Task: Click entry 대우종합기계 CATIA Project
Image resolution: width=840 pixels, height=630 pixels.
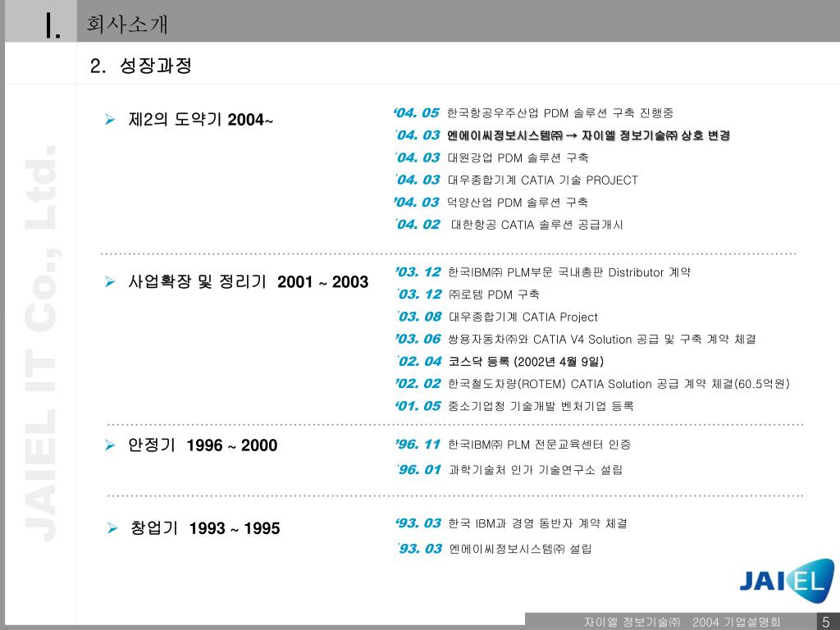Action: [x=523, y=317]
